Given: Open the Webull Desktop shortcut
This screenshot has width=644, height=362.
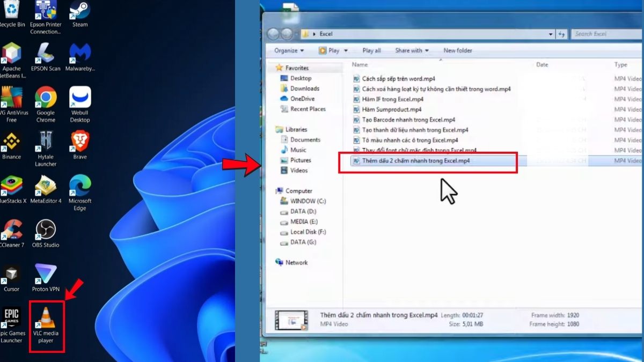Looking at the screenshot, I should (80, 105).
